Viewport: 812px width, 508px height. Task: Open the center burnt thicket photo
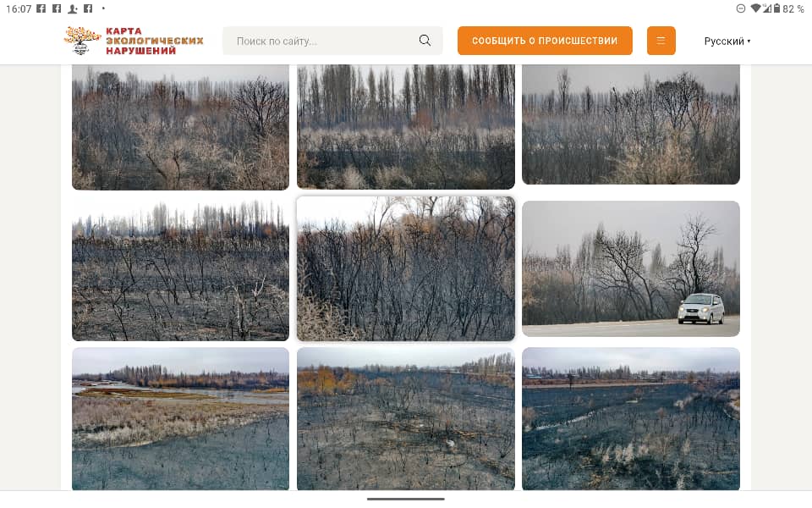(x=405, y=268)
